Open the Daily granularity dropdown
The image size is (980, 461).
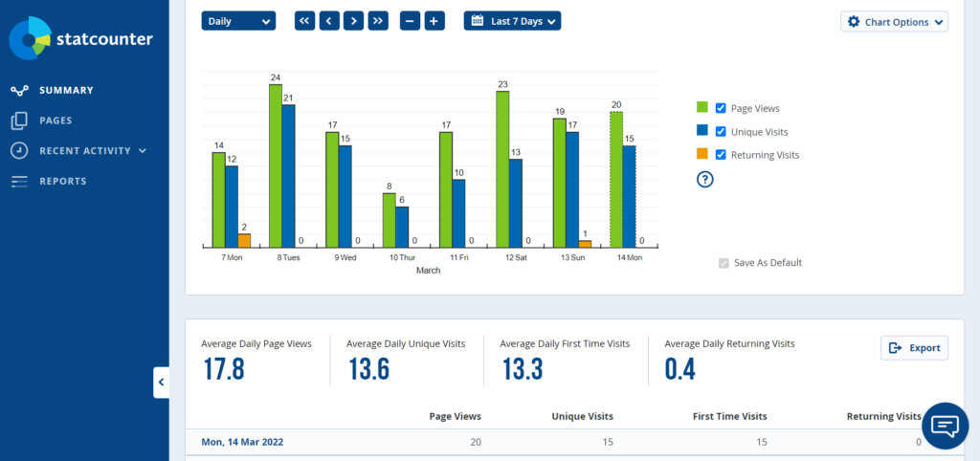click(238, 20)
